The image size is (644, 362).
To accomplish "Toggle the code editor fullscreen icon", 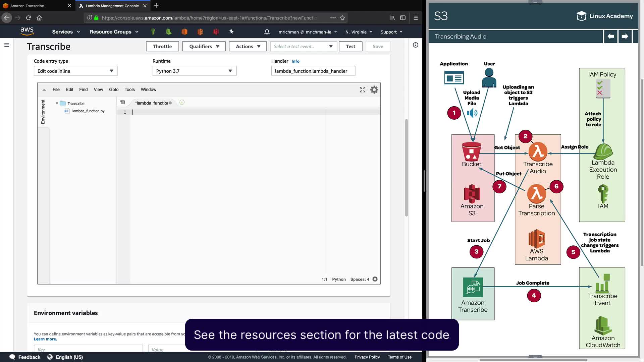I will [x=362, y=89].
